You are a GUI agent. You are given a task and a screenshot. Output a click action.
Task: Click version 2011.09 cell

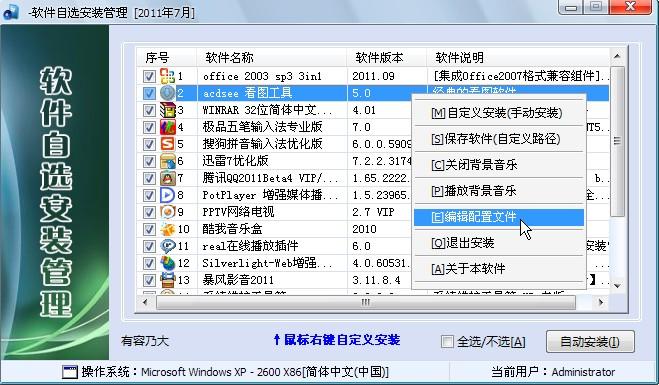tap(373, 76)
